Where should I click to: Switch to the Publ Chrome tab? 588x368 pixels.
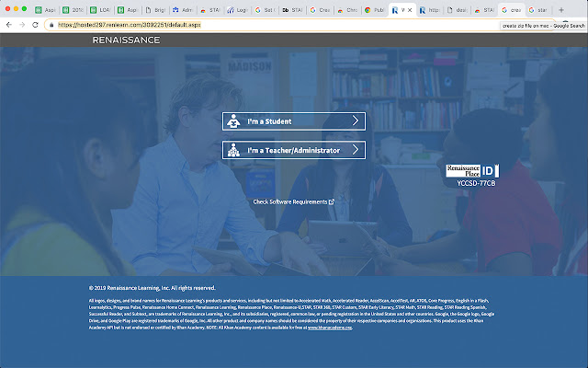coord(375,10)
